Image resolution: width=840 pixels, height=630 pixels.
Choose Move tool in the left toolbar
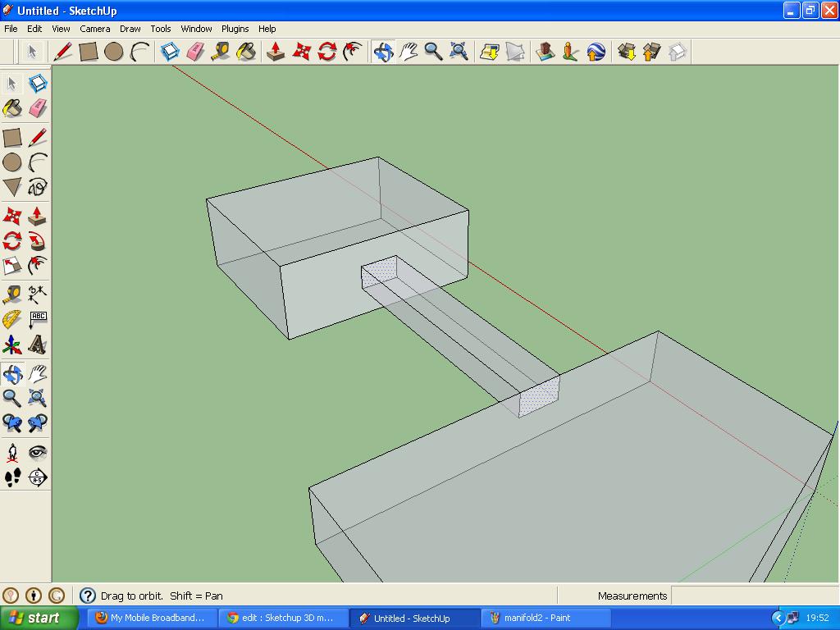coord(12,216)
